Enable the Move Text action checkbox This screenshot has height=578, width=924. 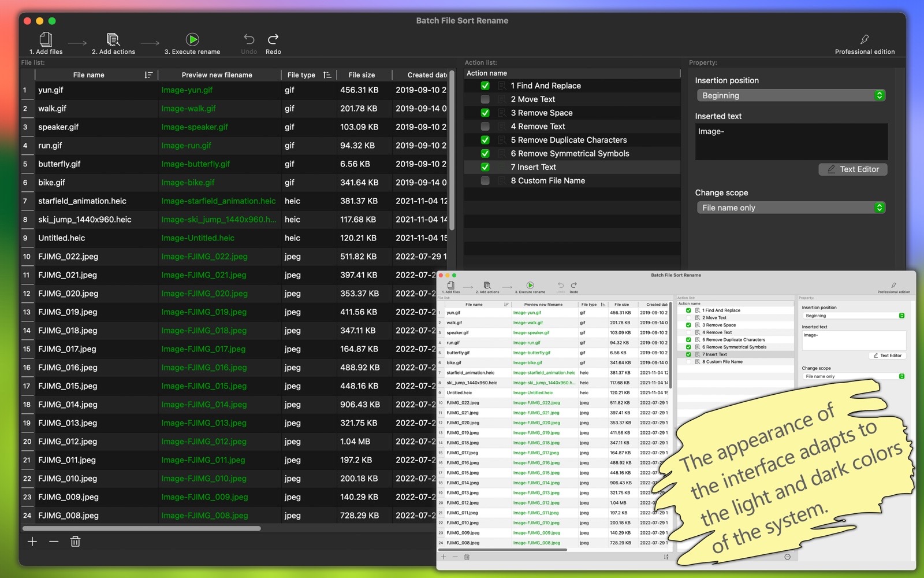485,99
